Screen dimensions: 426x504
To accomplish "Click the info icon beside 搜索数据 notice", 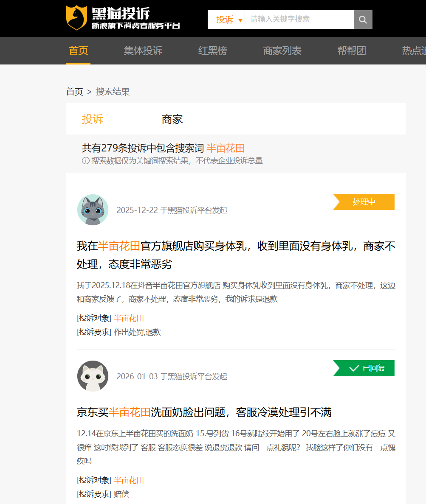I will 85,161.
